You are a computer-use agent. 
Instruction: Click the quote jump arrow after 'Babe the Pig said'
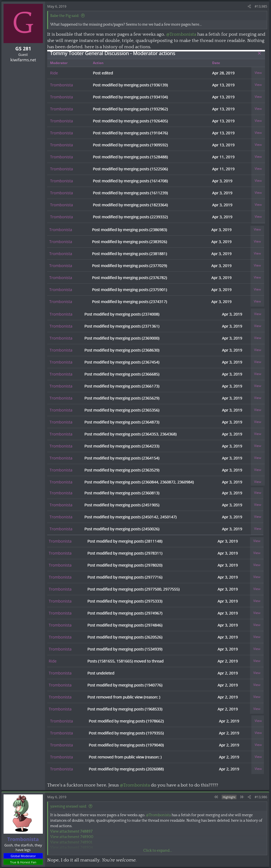pyautogui.click(x=83, y=16)
